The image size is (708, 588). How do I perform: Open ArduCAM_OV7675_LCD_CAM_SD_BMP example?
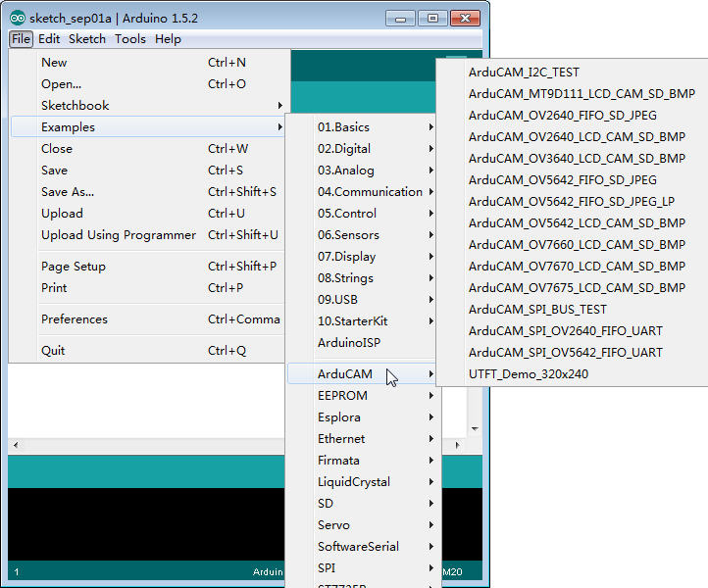pos(573,288)
